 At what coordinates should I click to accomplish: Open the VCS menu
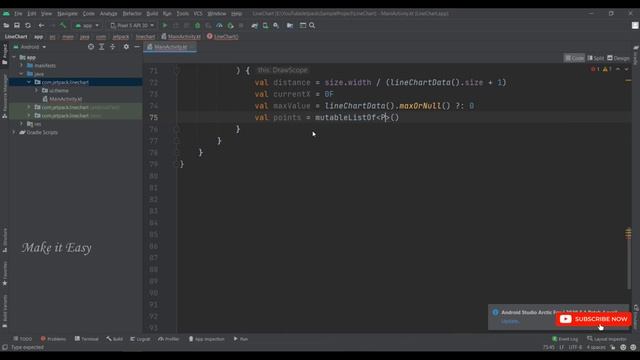(x=198, y=13)
